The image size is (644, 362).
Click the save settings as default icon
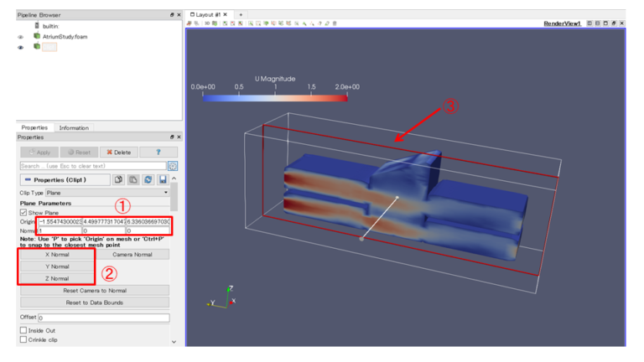(163, 179)
